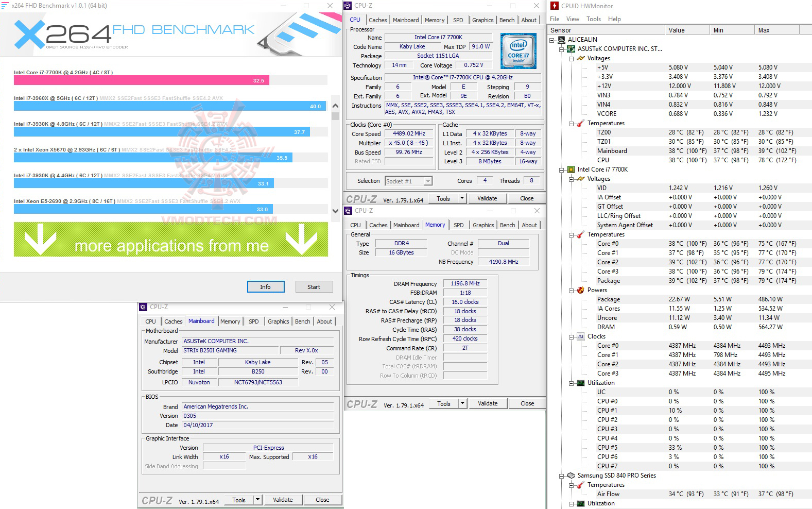Collapse the Powers group in HWMonitor
The image size is (812, 509).
(571, 290)
